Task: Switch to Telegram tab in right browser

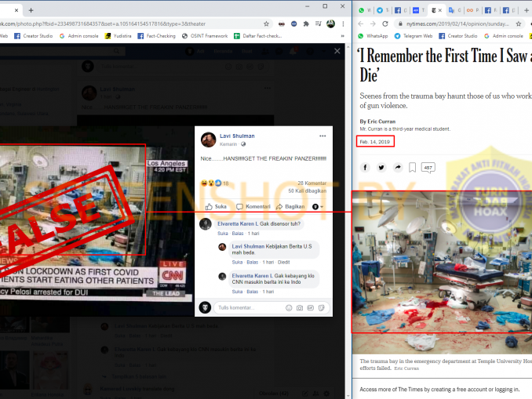Action: (383, 10)
